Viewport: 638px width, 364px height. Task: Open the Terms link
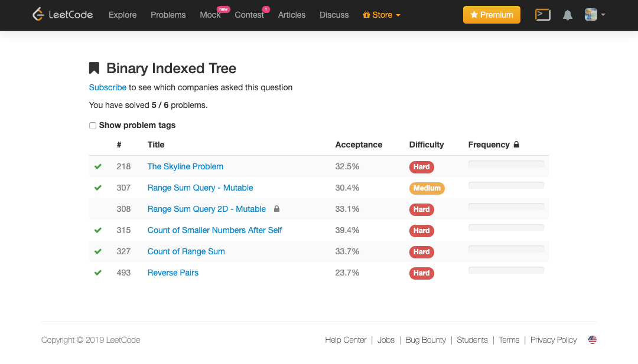point(509,340)
